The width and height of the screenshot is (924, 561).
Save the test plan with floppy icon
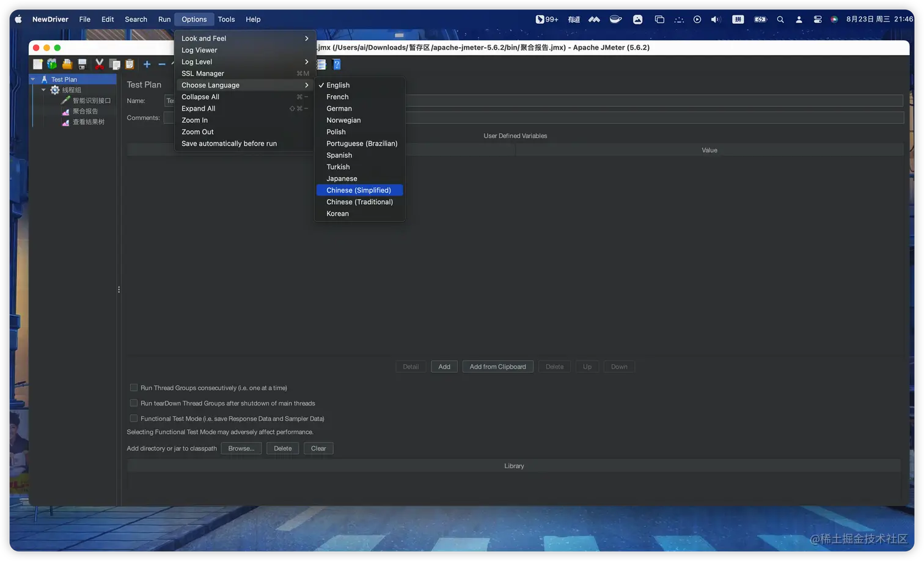[x=82, y=64]
